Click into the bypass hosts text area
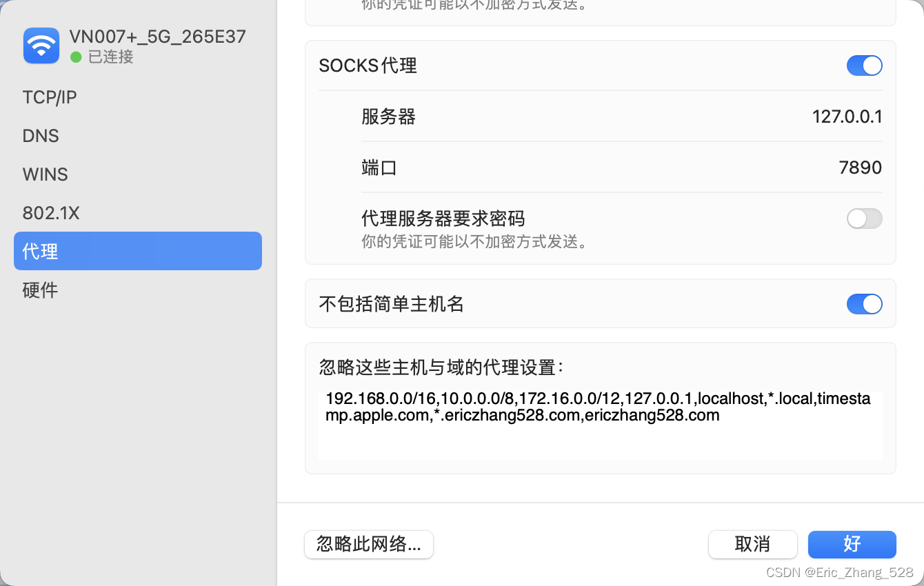 click(x=600, y=423)
